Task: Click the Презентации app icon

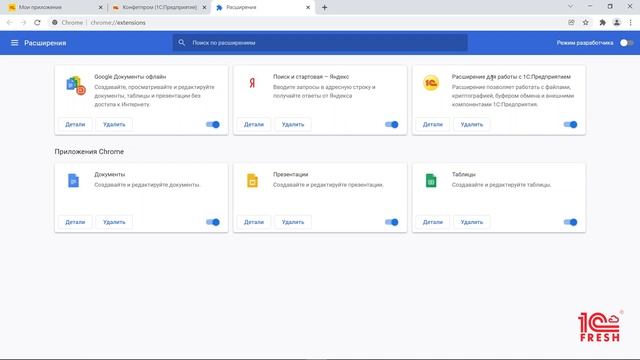Action: [x=252, y=180]
